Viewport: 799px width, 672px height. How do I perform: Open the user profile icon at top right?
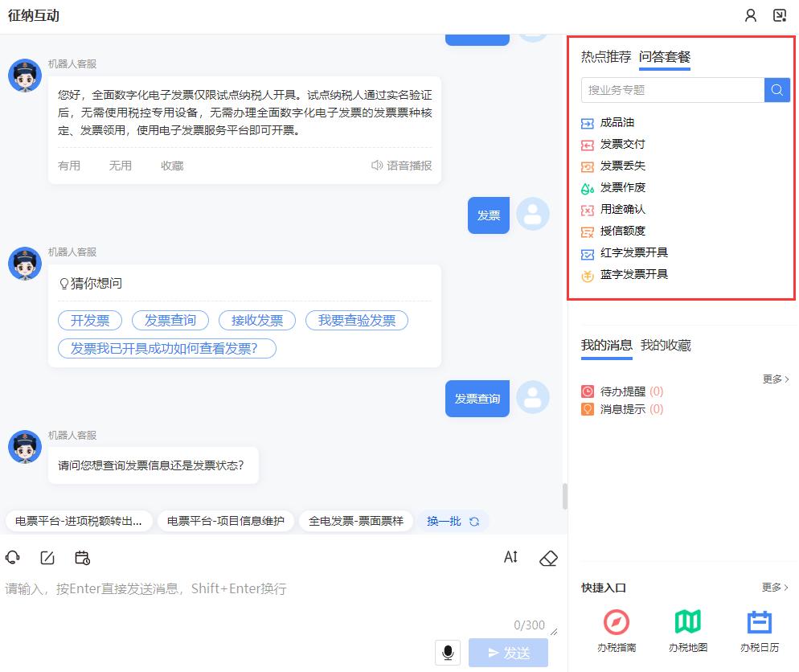coord(750,15)
